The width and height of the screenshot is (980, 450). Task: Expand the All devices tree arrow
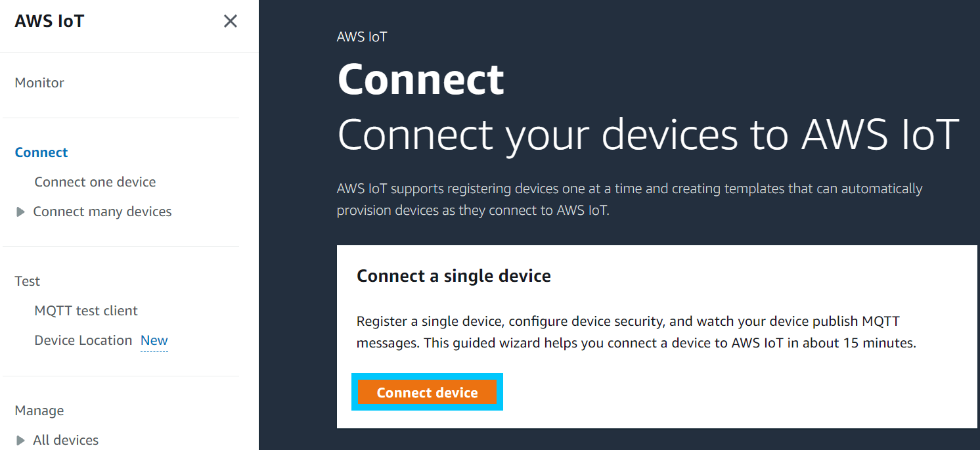point(20,440)
